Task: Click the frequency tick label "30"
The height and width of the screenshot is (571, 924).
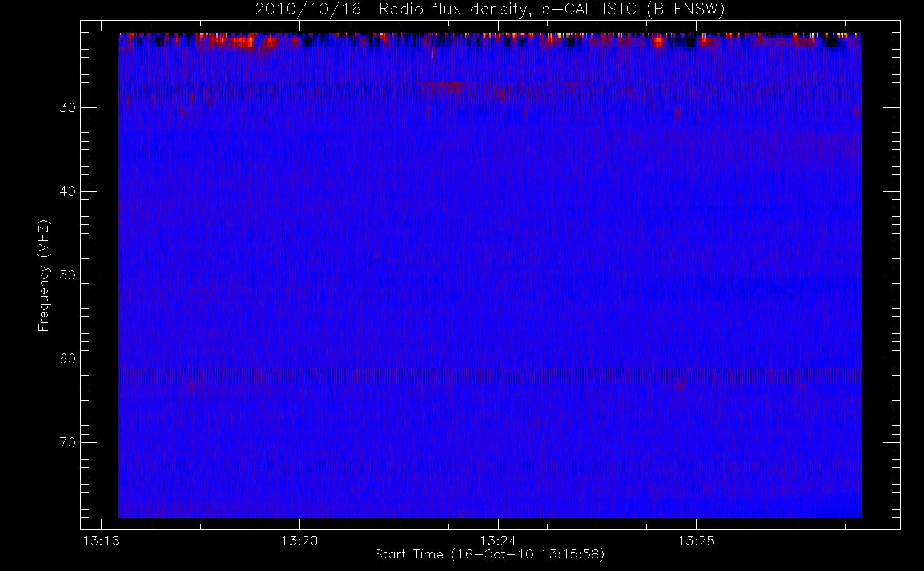Action: (x=67, y=108)
